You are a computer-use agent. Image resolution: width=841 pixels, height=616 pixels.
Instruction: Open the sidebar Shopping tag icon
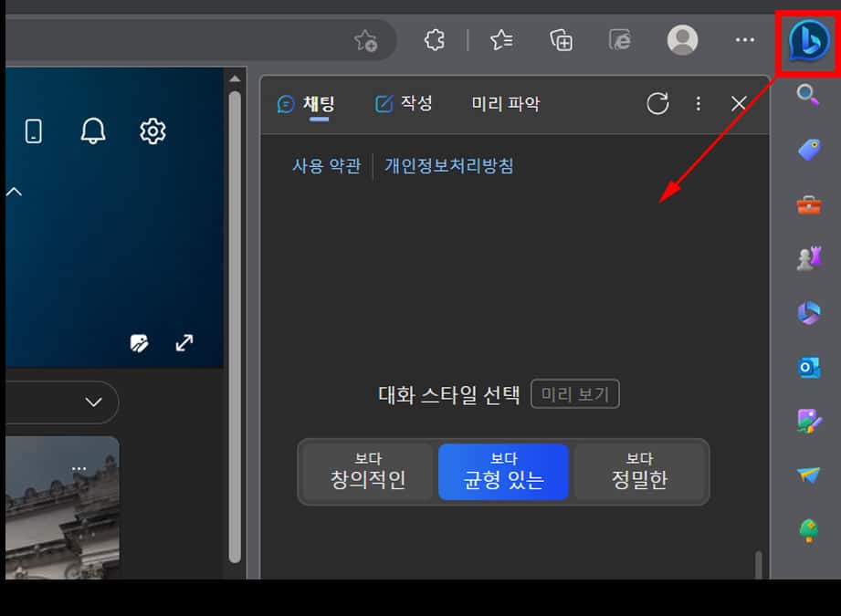[x=809, y=150]
